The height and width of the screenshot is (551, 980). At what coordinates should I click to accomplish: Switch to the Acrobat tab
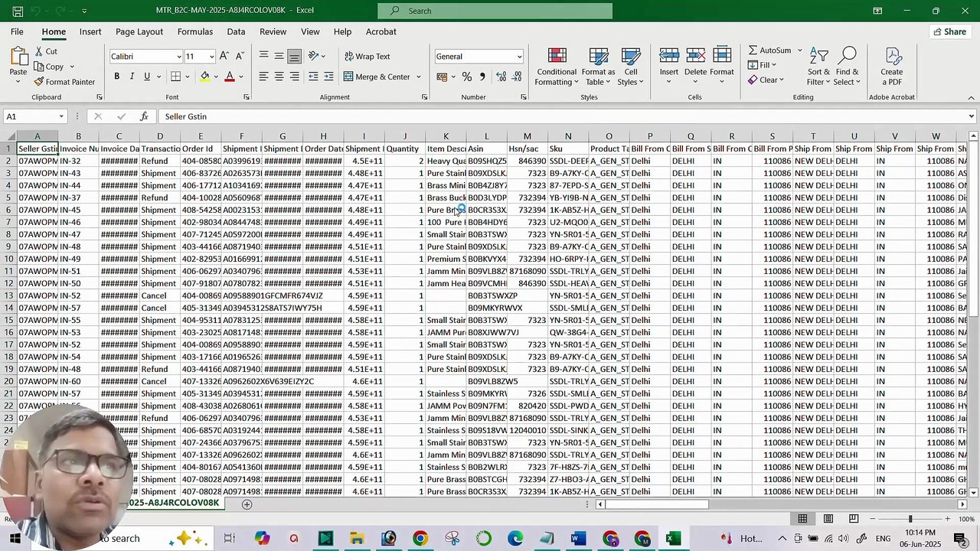pyautogui.click(x=381, y=31)
